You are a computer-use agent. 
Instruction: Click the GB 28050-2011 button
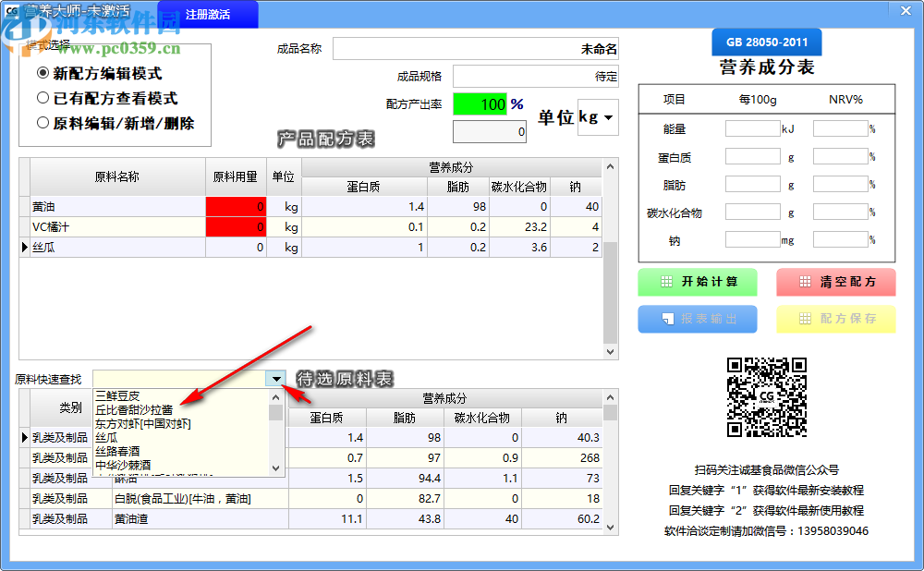point(766,42)
